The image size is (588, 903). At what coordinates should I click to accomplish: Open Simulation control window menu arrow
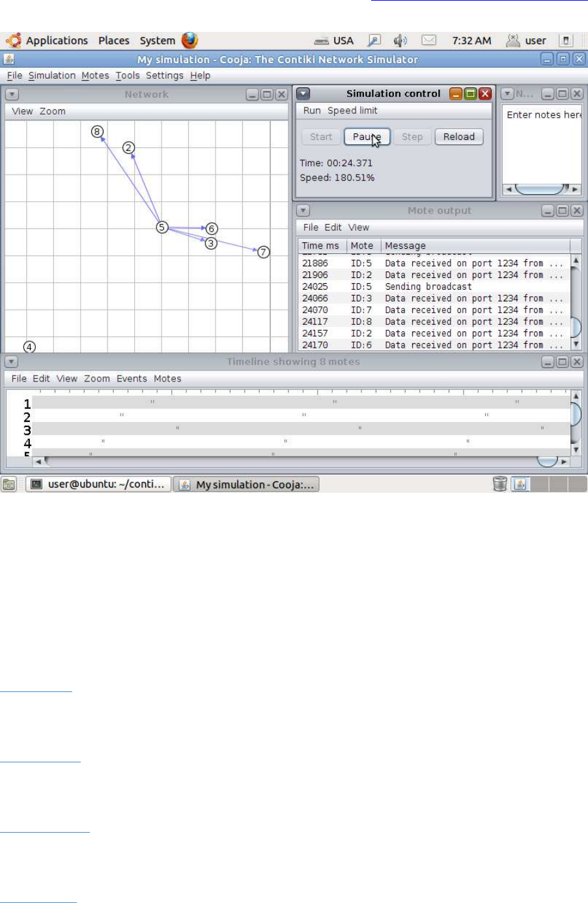(x=303, y=94)
